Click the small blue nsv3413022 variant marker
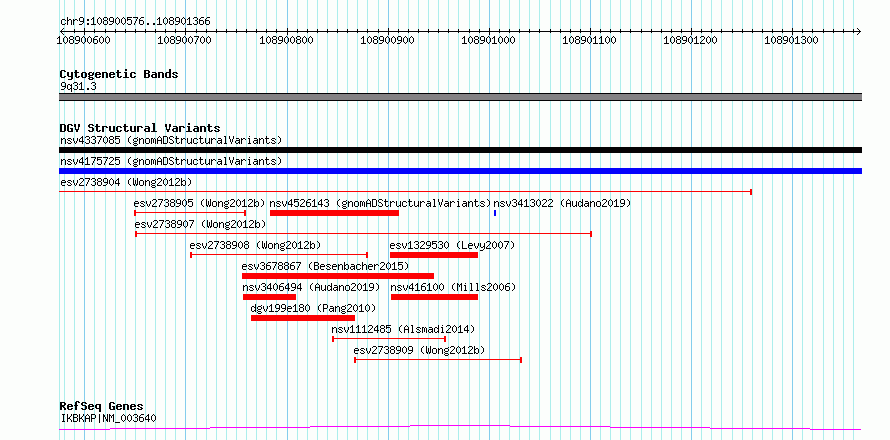The image size is (890, 440). click(x=495, y=213)
